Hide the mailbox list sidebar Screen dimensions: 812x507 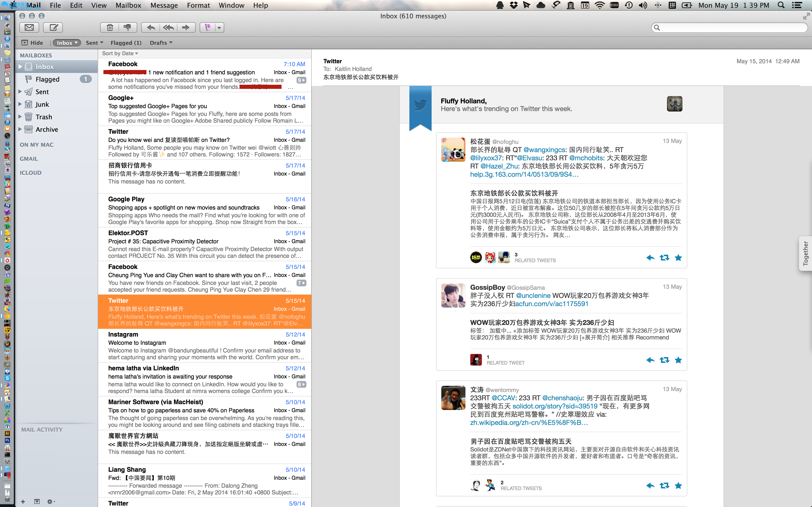pyautogui.click(x=33, y=43)
